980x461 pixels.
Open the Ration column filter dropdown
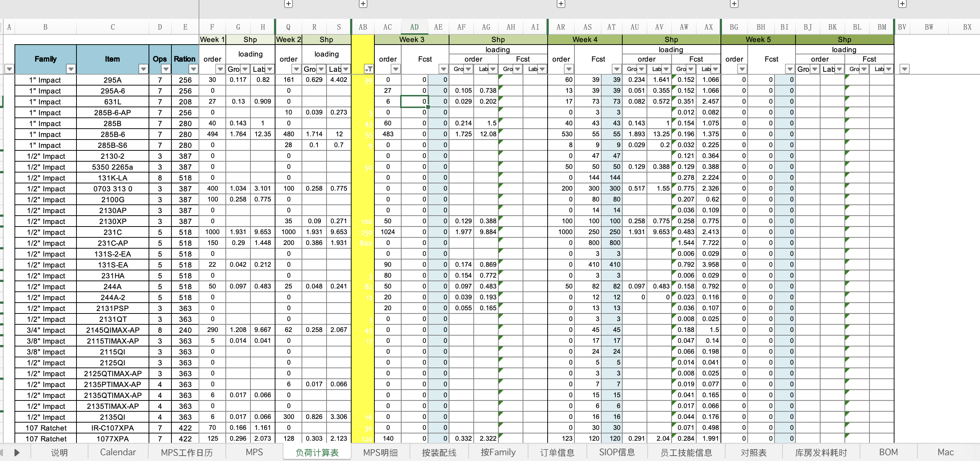[x=193, y=69]
